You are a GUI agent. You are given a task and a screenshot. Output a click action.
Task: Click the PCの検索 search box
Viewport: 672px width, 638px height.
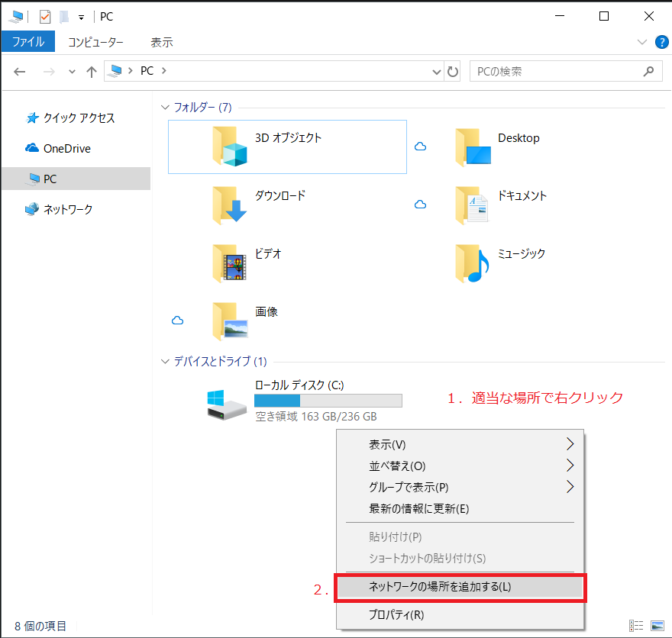[557, 72]
